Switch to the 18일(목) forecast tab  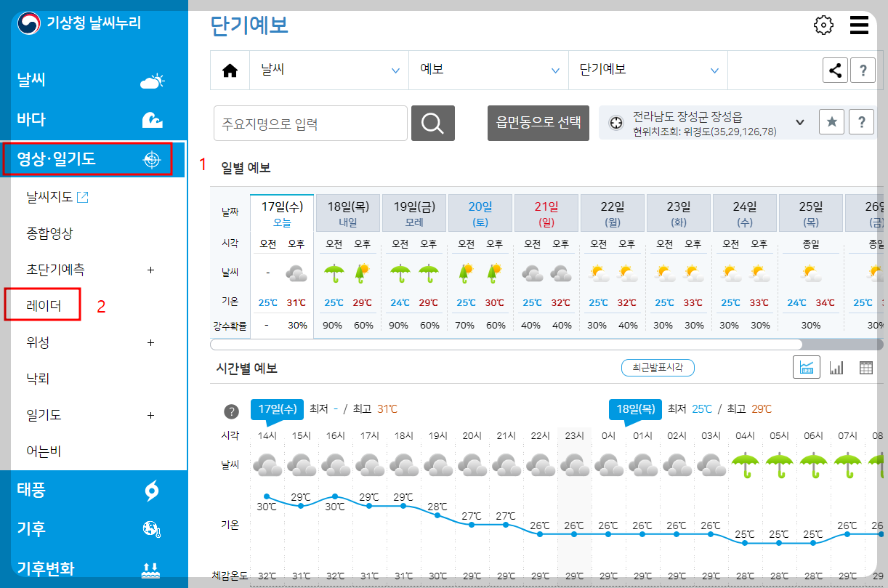pyautogui.click(x=347, y=212)
